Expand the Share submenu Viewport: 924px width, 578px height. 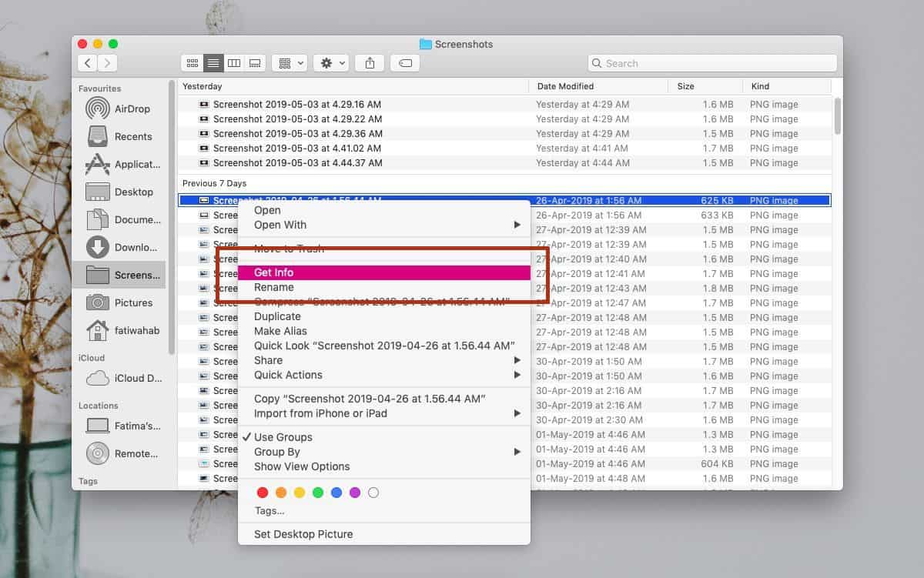pyautogui.click(x=384, y=360)
